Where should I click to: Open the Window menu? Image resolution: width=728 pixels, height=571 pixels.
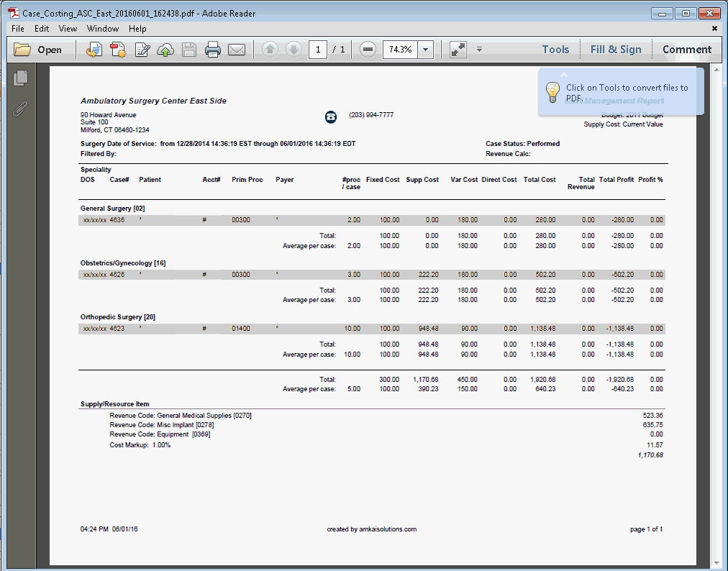pyautogui.click(x=103, y=29)
